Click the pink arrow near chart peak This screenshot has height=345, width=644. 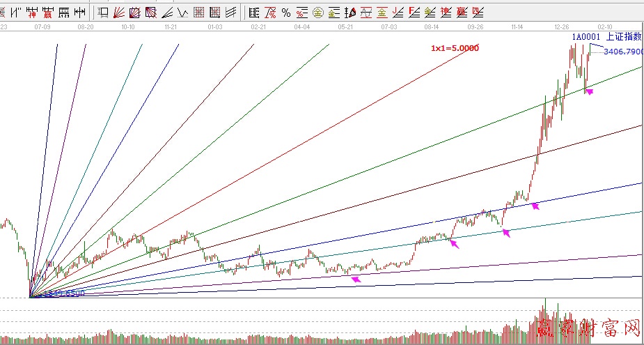coord(589,91)
